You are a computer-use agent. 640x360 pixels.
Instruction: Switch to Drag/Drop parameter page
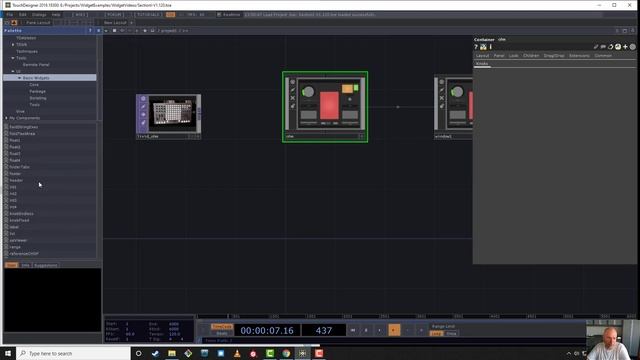pos(554,56)
